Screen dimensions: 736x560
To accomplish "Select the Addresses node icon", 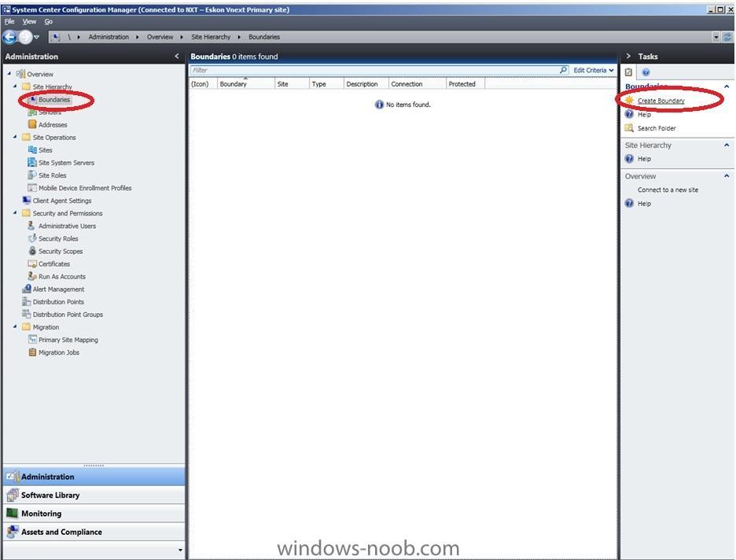I will point(32,124).
